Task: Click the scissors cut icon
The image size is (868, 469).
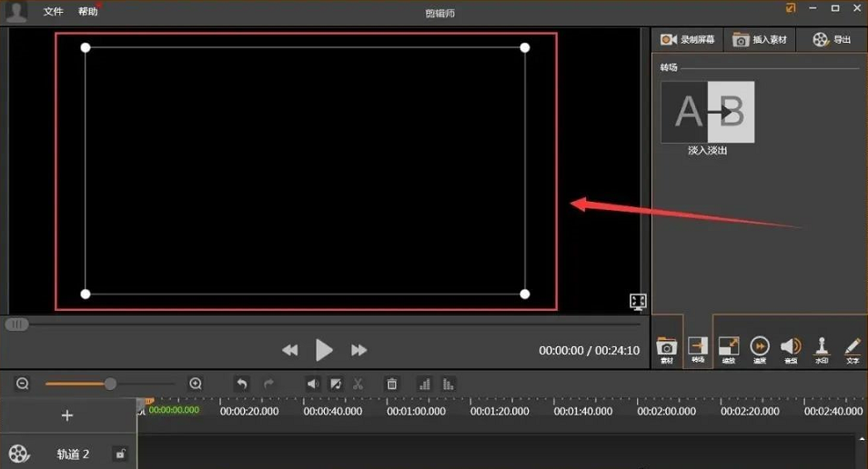Action: pyautogui.click(x=358, y=384)
